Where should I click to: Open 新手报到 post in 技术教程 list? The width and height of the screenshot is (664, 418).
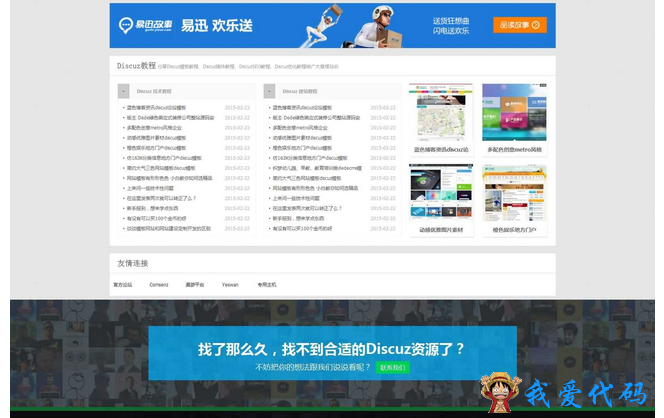(152, 208)
